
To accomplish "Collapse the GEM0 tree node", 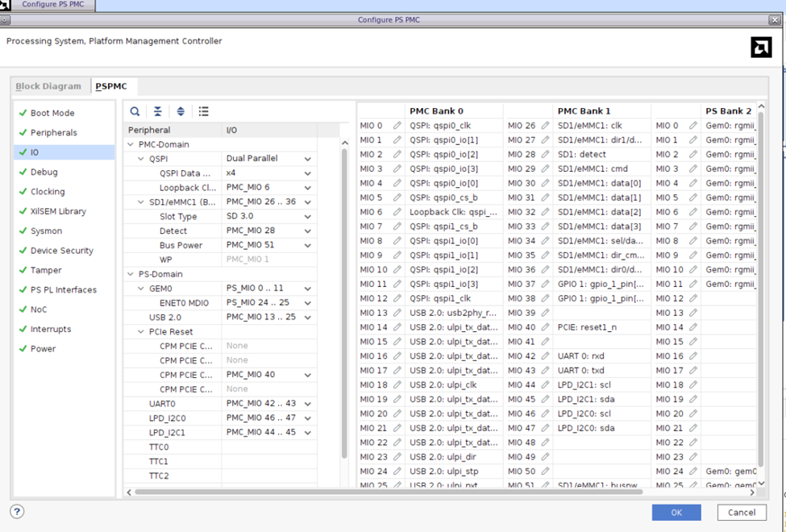I will (x=141, y=289).
